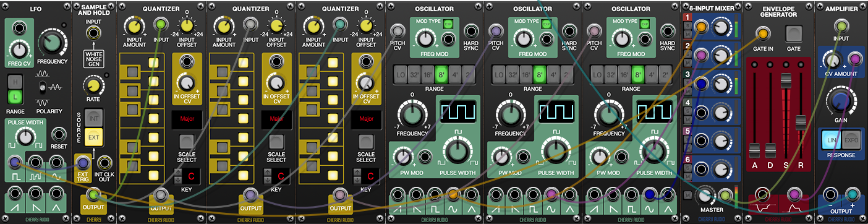Click the Sustain (S) slider
The height and width of the screenshot is (224, 868).
tap(786, 80)
